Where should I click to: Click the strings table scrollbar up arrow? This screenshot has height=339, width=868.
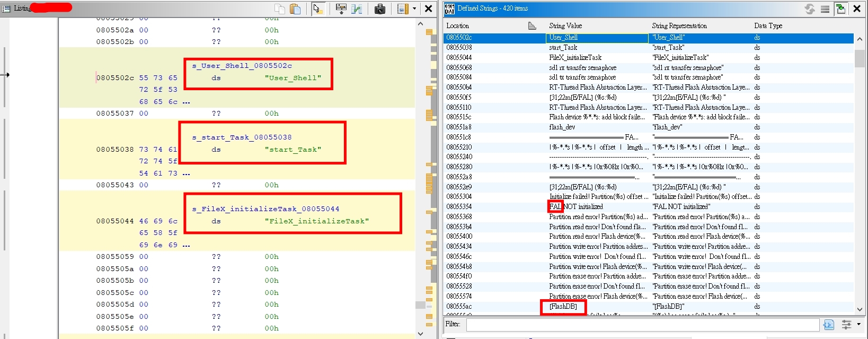click(860, 39)
